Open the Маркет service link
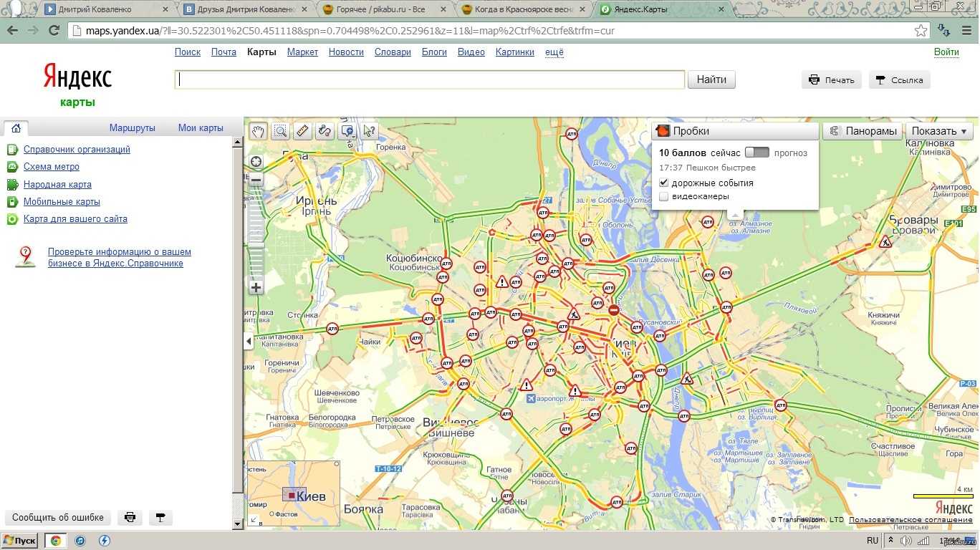This screenshot has height=550, width=980. click(302, 52)
